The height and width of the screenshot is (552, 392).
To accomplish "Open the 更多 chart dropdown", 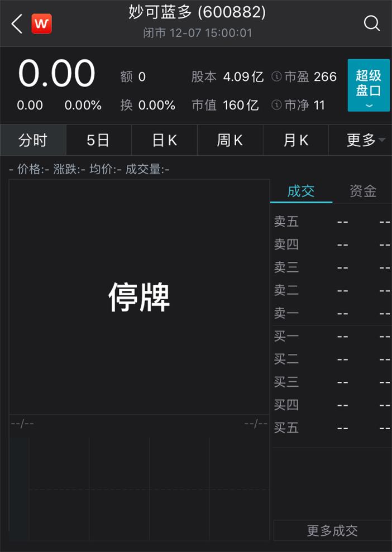I will coord(360,140).
